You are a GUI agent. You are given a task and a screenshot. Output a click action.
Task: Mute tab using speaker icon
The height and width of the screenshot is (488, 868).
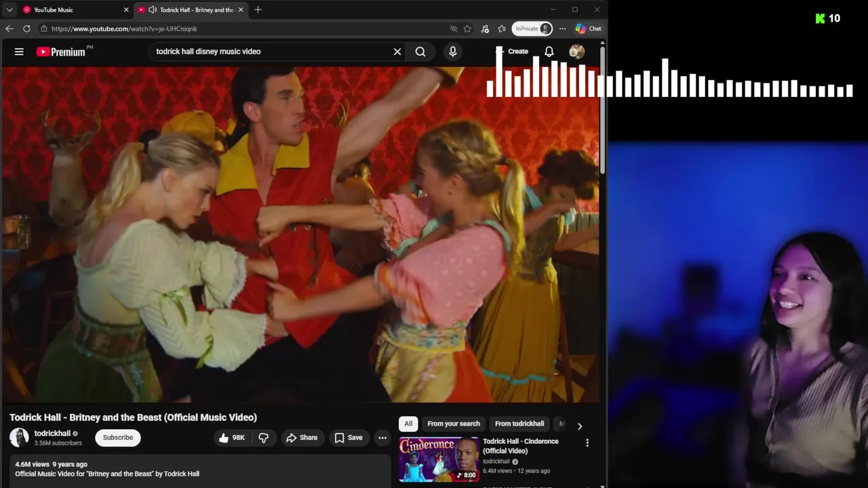tap(152, 9)
